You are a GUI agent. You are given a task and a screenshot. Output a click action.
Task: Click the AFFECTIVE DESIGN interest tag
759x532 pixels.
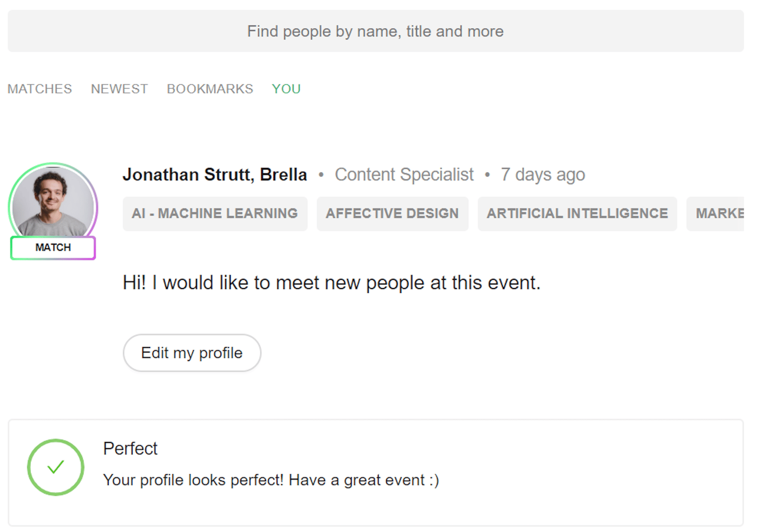(x=392, y=214)
